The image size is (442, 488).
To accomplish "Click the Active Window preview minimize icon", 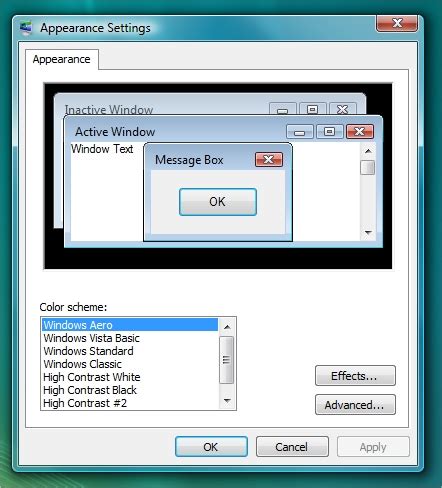I will [299, 131].
